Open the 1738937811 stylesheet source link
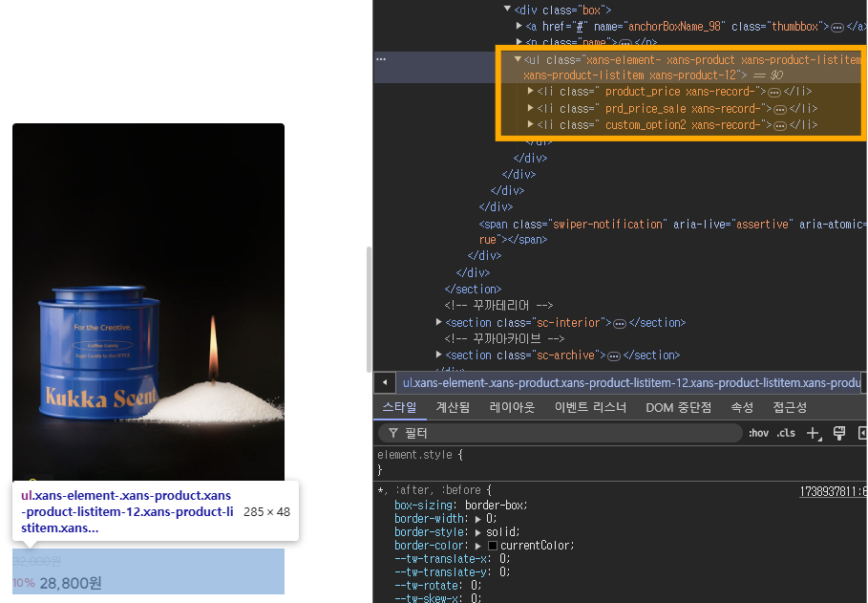 click(833, 491)
